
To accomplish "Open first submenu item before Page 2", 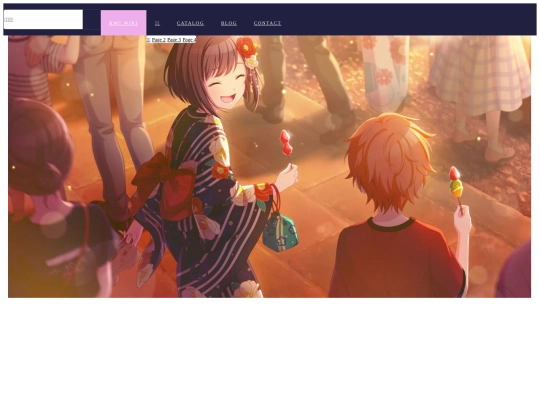I will tap(148, 40).
